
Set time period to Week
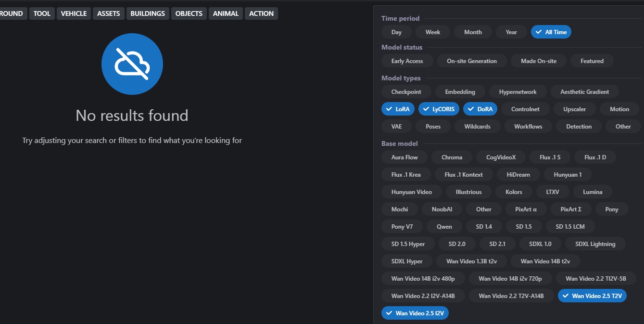(x=433, y=32)
